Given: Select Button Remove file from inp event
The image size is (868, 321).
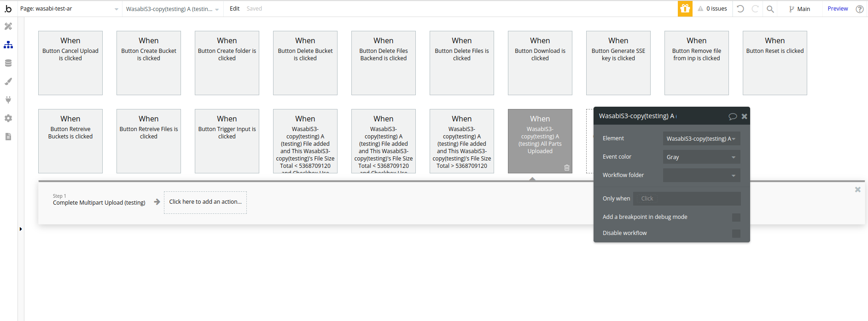Looking at the screenshot, I should pos(697,63).
